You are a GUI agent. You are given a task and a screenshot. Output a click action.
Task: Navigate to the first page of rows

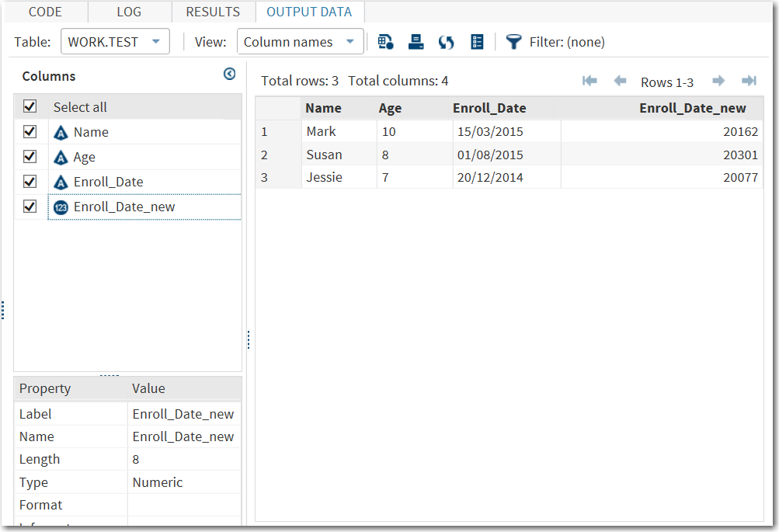[589, 81]
